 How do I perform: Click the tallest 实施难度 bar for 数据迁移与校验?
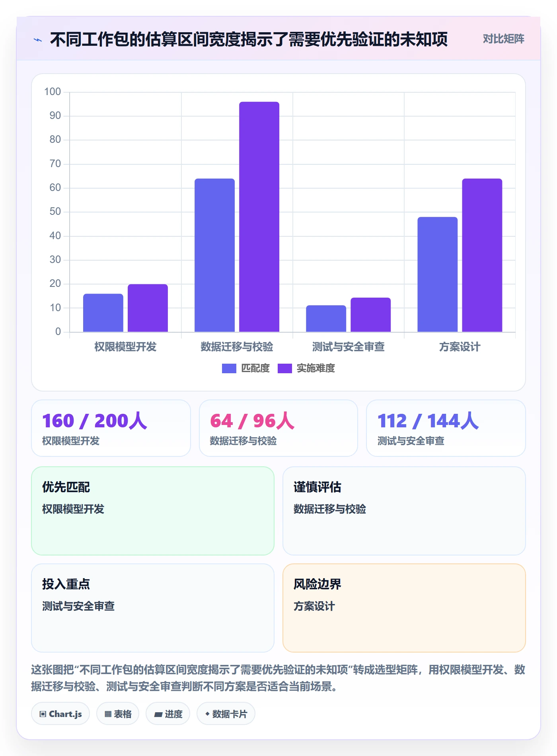pos(259,217)
